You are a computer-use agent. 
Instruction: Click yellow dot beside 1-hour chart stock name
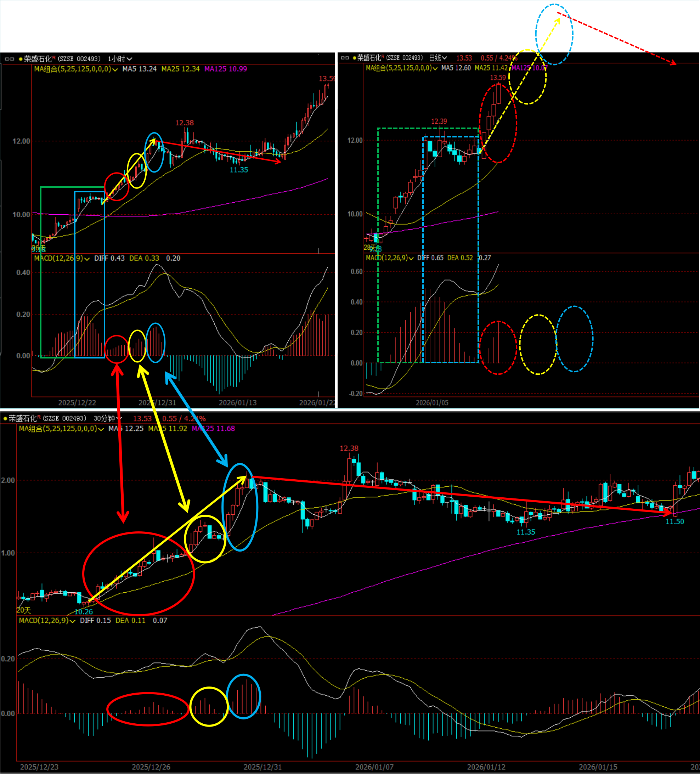click(20, 59)
